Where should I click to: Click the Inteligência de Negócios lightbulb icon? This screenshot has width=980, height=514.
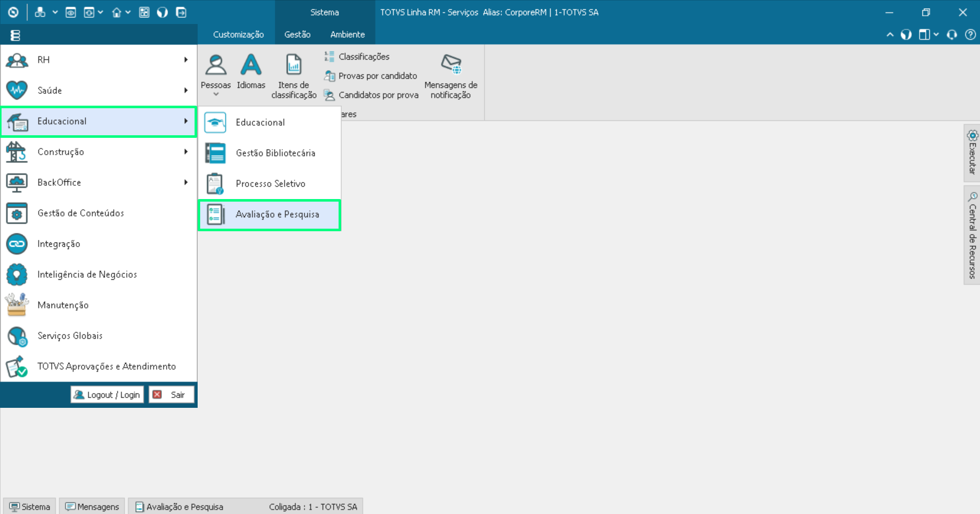click(x=17, y=275)
